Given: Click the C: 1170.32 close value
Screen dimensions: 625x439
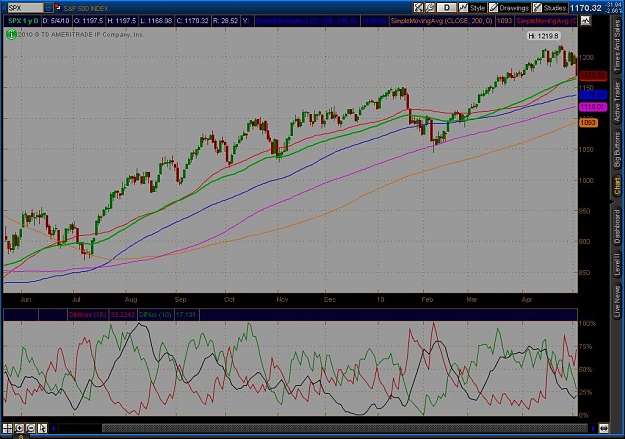Looking at the screenshot, I should (192, 21).
